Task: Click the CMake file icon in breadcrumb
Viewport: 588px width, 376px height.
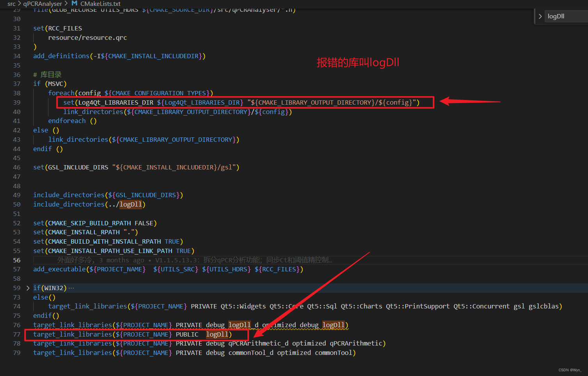Action: click(75, 4)
